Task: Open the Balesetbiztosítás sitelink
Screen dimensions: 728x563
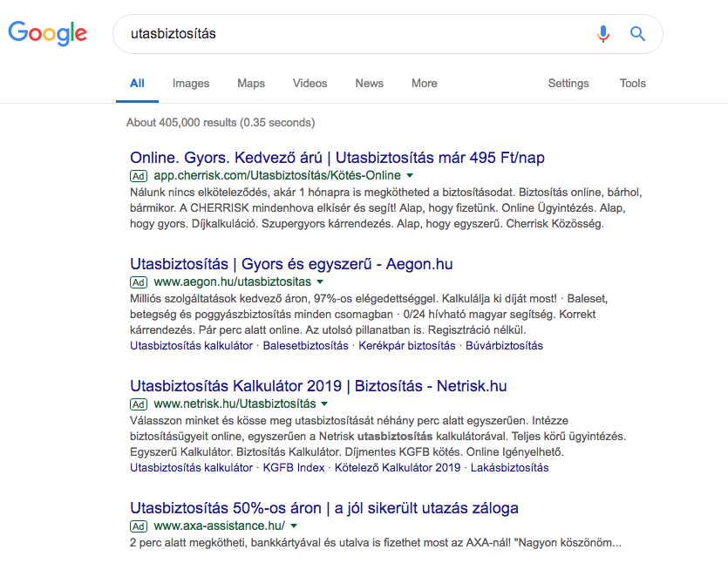Action: (x=305, y=346)
